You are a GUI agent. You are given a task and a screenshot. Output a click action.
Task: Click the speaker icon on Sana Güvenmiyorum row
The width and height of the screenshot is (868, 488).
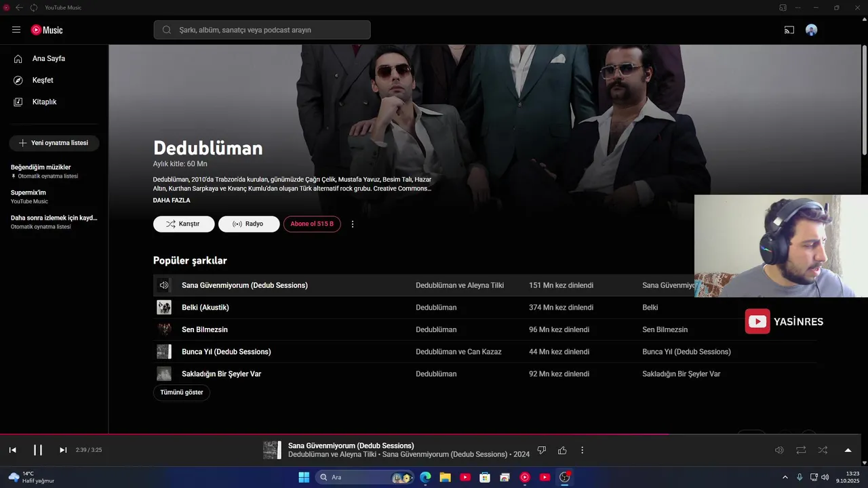tap(163, 285)
